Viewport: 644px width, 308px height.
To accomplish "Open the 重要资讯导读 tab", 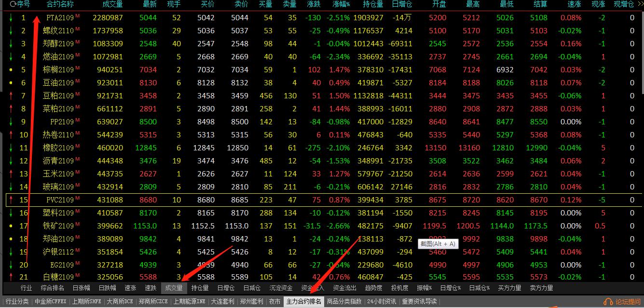I will [x=419, y=302].
